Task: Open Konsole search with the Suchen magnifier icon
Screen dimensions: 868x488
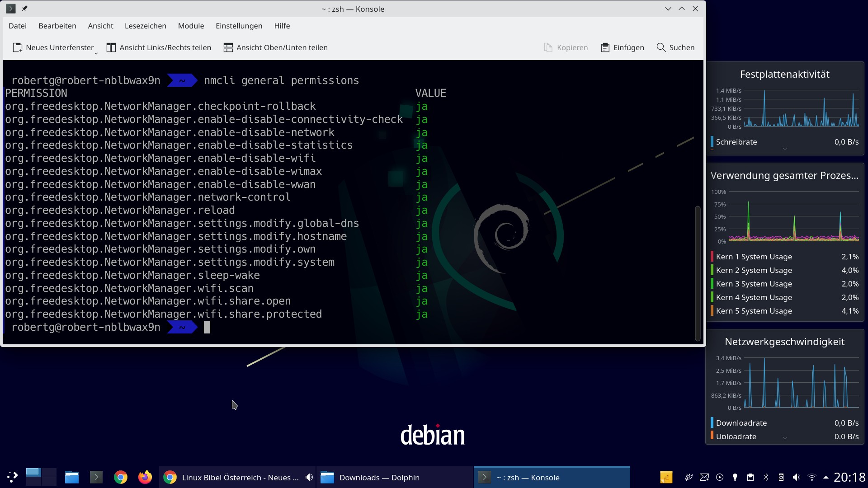Action: 661,47
